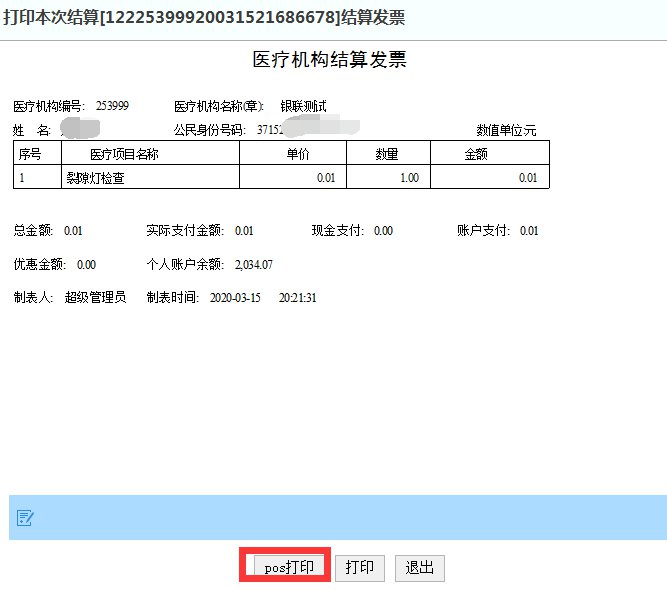Select the 序号 column header
The image size is (667, 590).
(x=28, y=154)
